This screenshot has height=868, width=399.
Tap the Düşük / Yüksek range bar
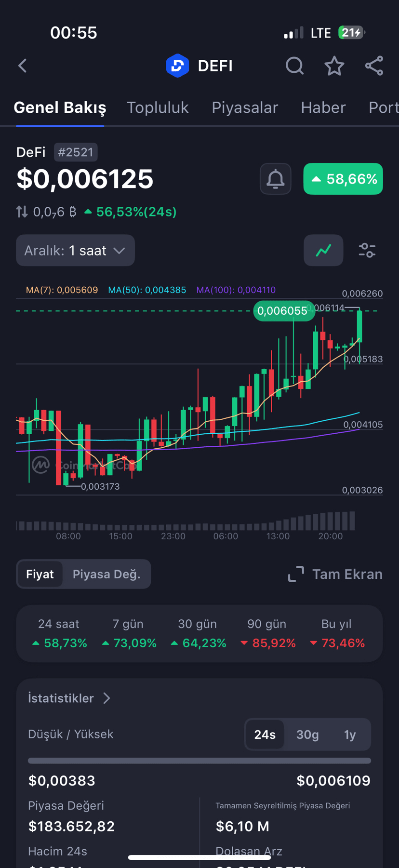(x=199, y=761)
